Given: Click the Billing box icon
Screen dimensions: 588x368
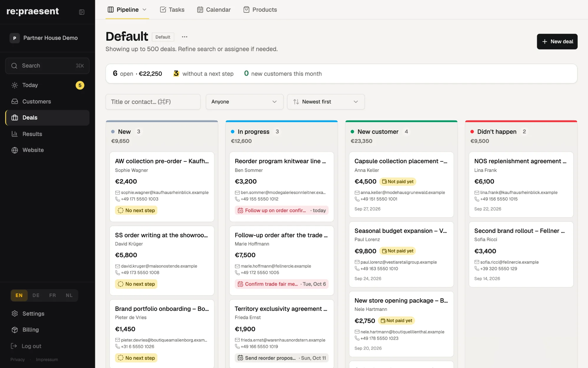Looking at the screenshot, I should [15, 330].
